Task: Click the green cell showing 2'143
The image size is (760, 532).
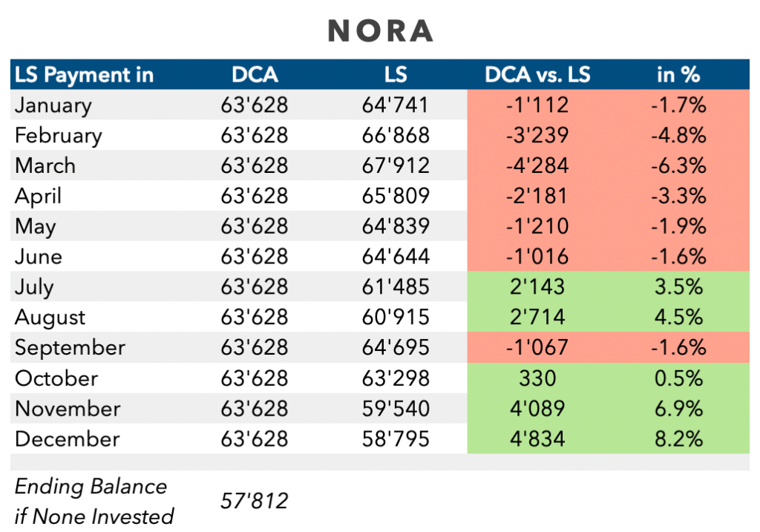Action: coord(537,287)
